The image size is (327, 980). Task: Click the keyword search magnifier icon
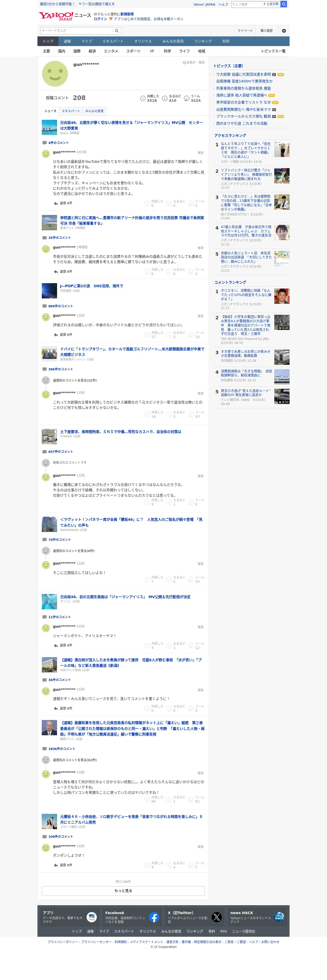coord(117,31)
